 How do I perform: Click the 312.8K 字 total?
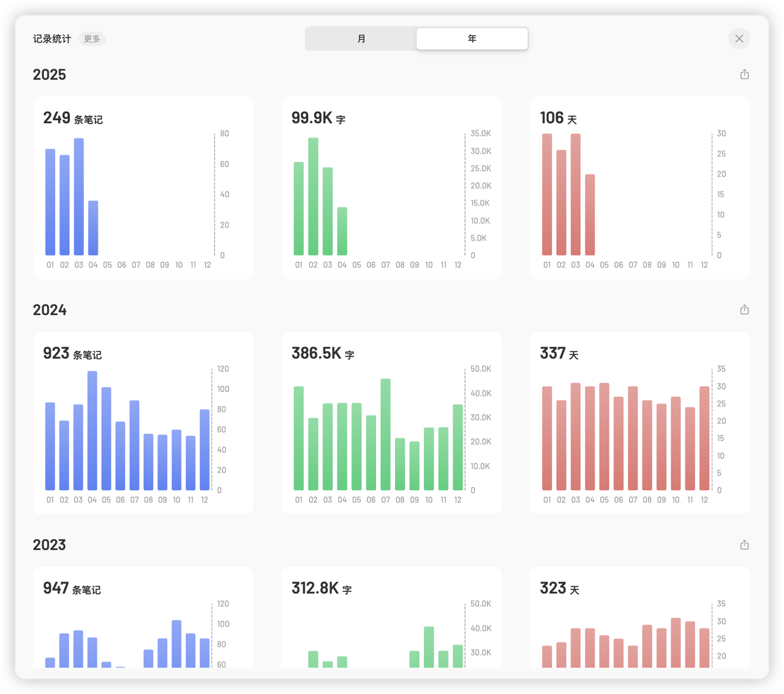pos(322,589)
